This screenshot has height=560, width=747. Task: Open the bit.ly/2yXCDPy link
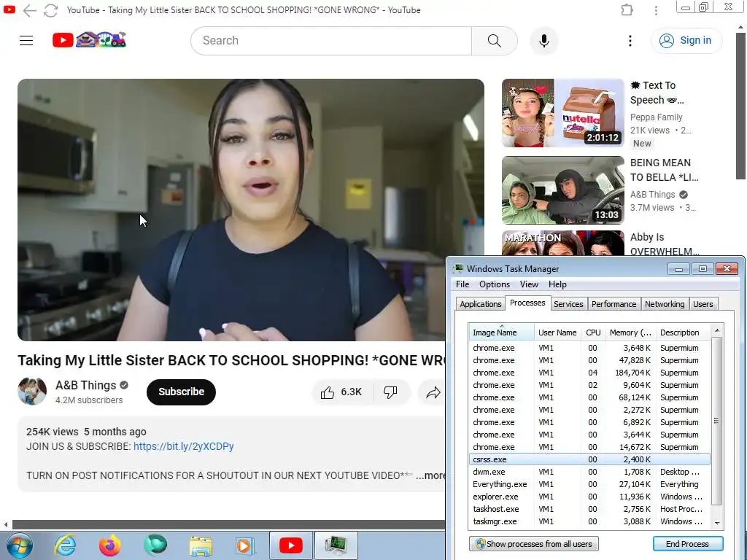pyautogui.click(x=183, y=446)
